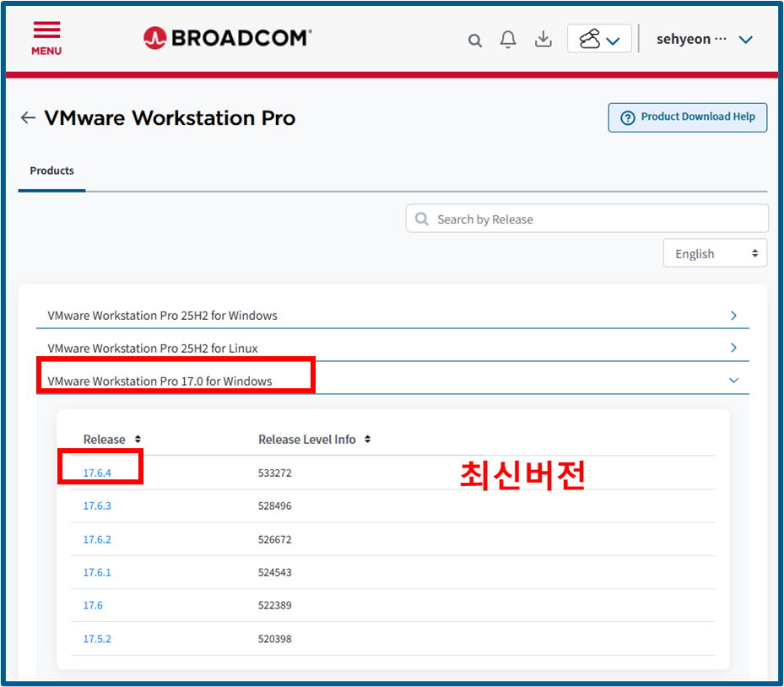Image resolution: width=784 pixels, height=687 pixels.
Task: Select release level value 533272
Action: pos(274,473)
